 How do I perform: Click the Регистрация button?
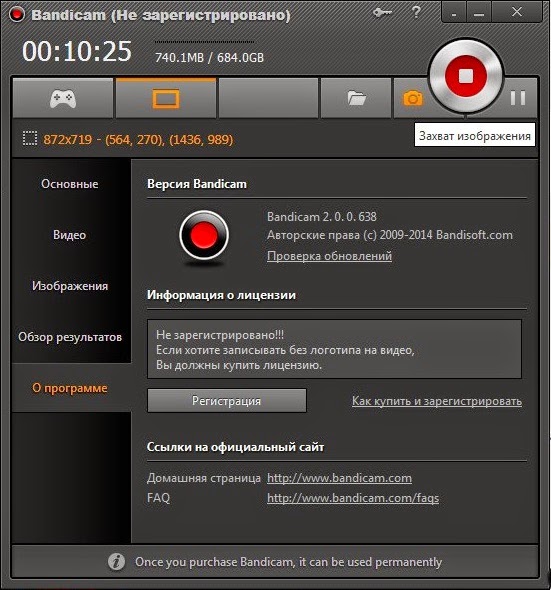pos(227,401)
